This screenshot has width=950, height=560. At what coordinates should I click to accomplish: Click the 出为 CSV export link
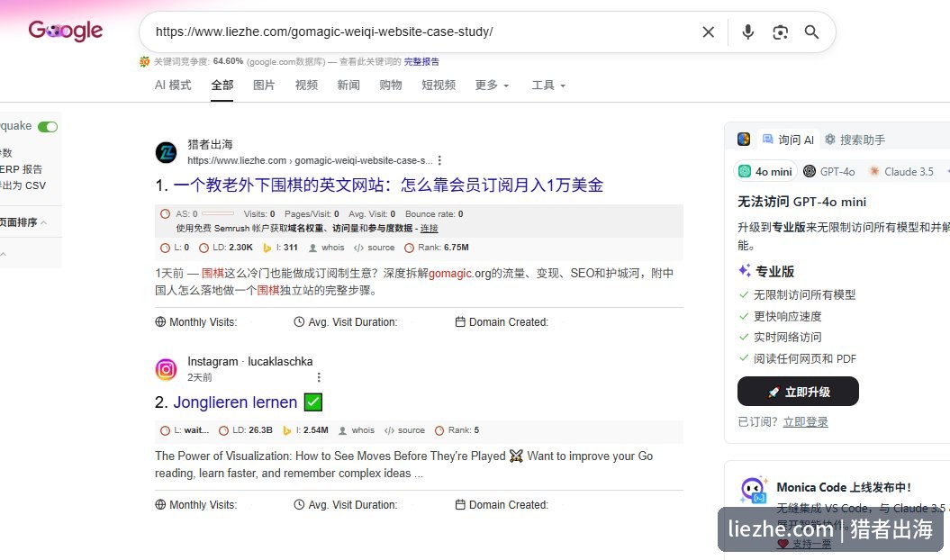[23, 185]
